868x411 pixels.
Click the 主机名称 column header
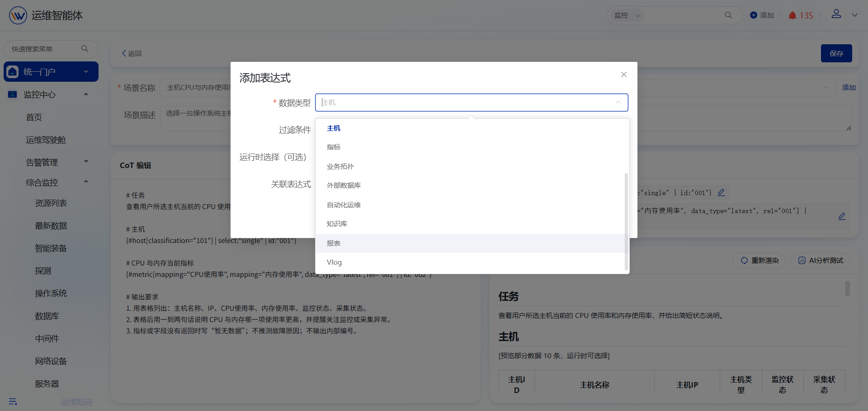point(594,385)
